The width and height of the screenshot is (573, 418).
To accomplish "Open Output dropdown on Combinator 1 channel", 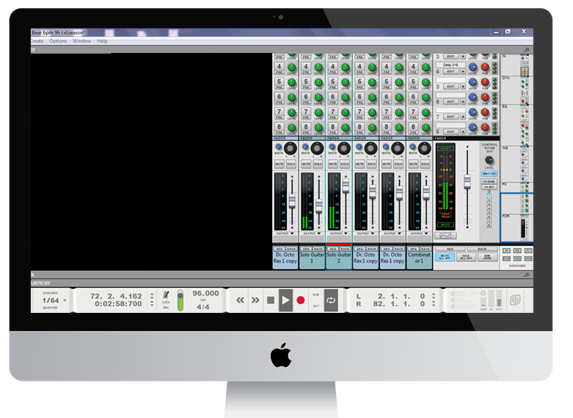I will coord(419,233).
